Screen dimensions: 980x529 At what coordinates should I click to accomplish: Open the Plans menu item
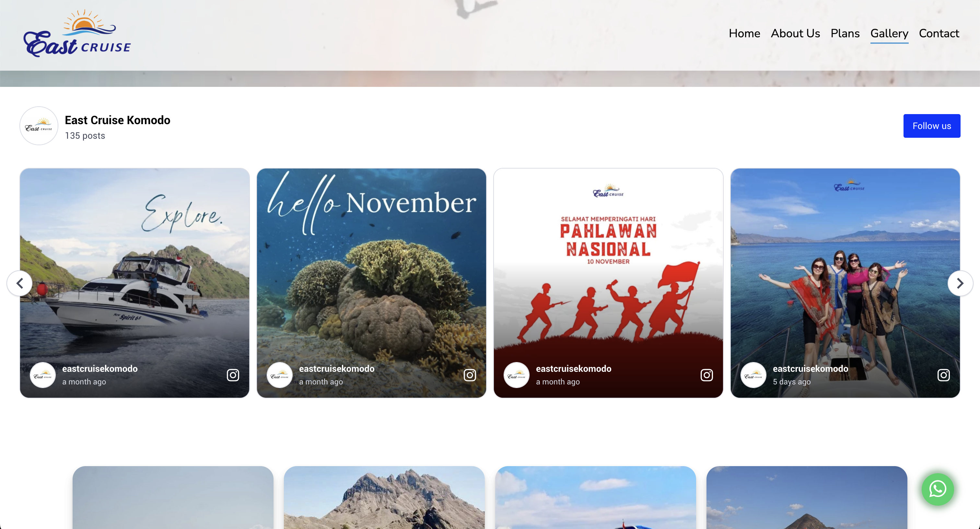(845, 33)
